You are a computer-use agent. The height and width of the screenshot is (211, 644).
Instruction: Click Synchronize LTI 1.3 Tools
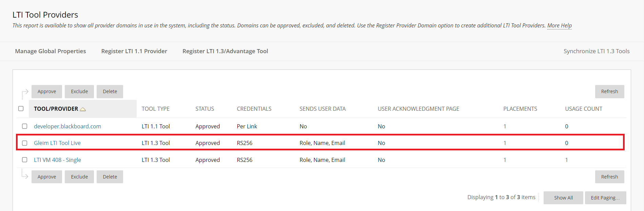point(597,51)
